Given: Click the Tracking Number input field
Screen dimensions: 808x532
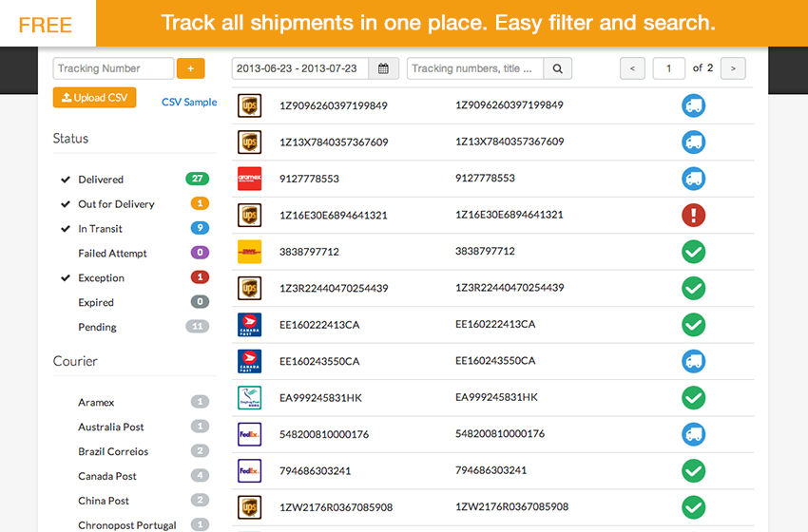Looking at the screenshot, I should point(113,68).
